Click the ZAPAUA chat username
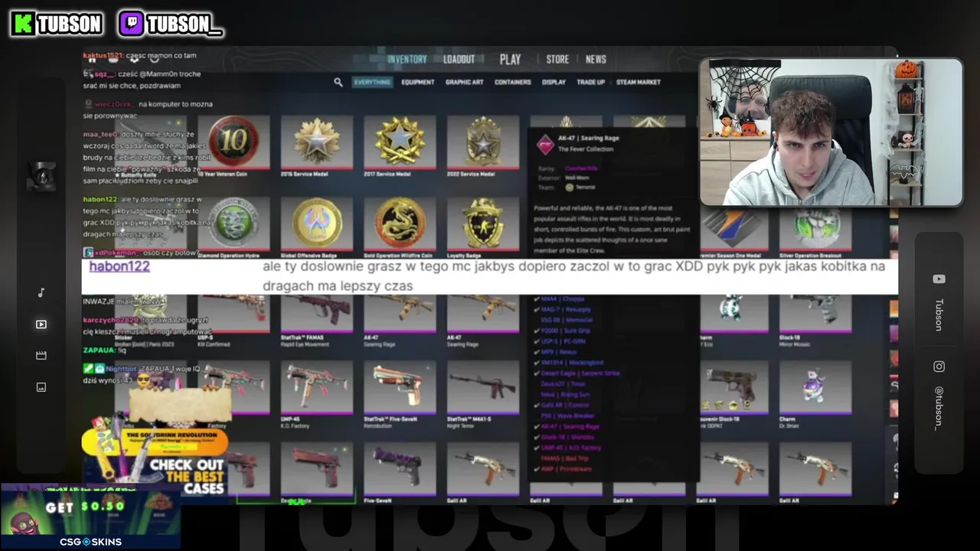 click(99, 350)
